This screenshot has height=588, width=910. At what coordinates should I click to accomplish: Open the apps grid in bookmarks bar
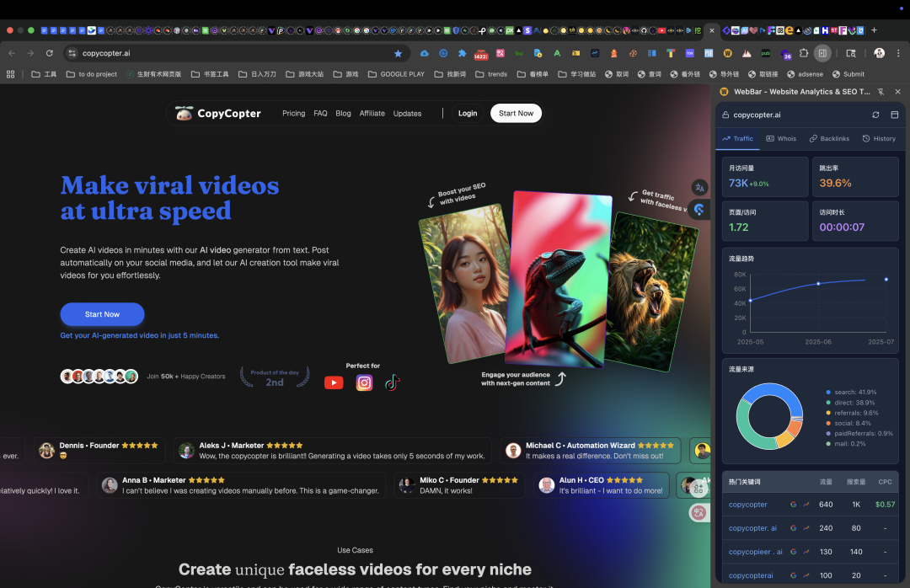[x=10, y=74]
